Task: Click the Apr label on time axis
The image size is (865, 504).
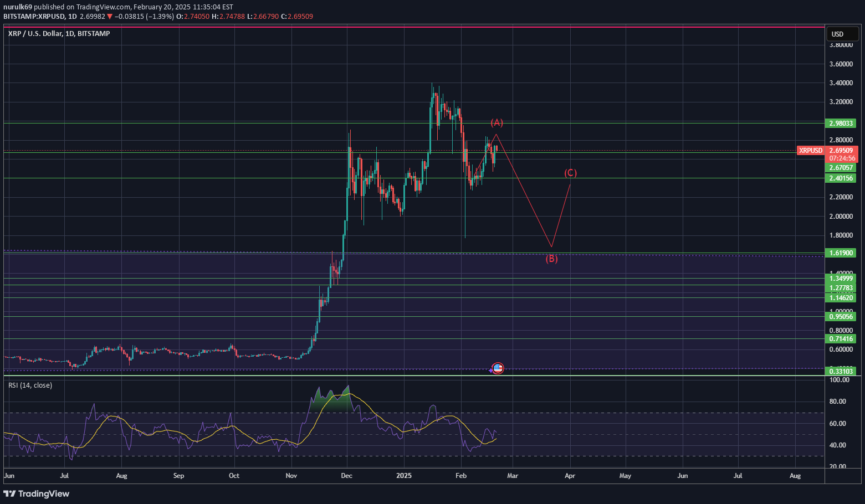Action: pos(570,476)
